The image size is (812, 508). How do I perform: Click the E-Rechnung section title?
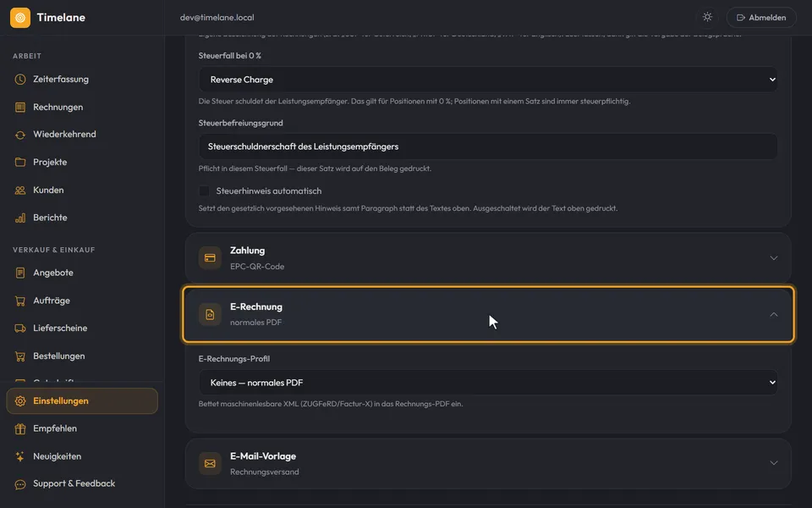pos(256,306)
